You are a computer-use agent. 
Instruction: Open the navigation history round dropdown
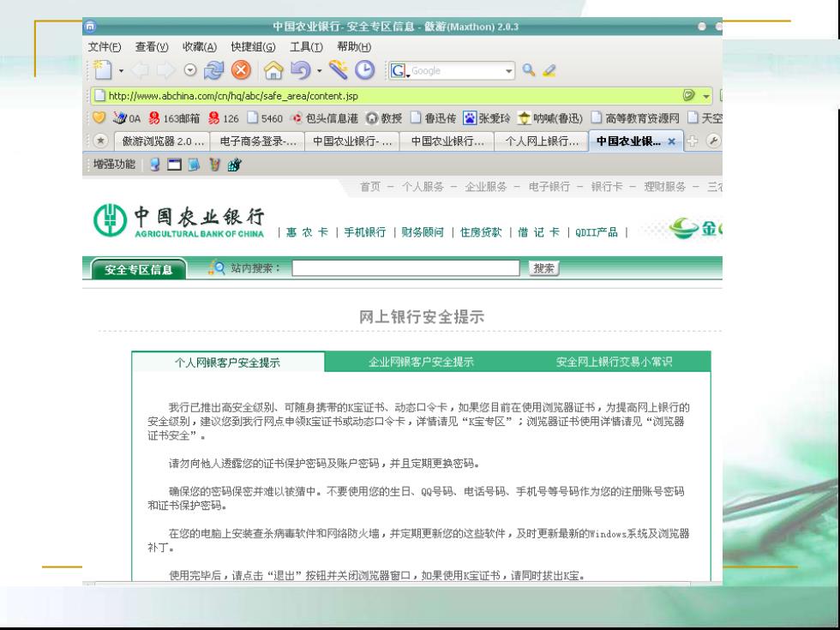[x=190, y=70]
